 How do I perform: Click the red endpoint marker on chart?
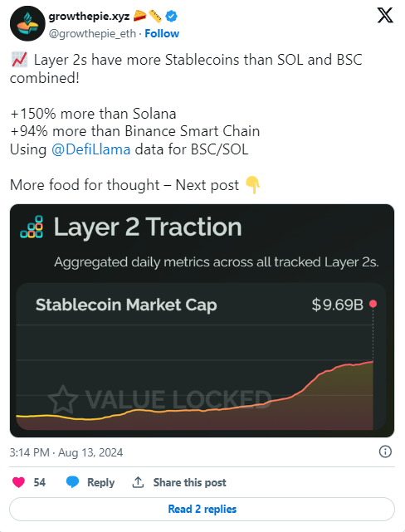point(373,303)
